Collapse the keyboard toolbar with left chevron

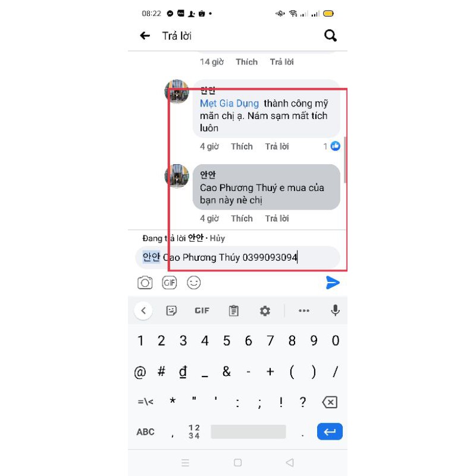point(143,311)
